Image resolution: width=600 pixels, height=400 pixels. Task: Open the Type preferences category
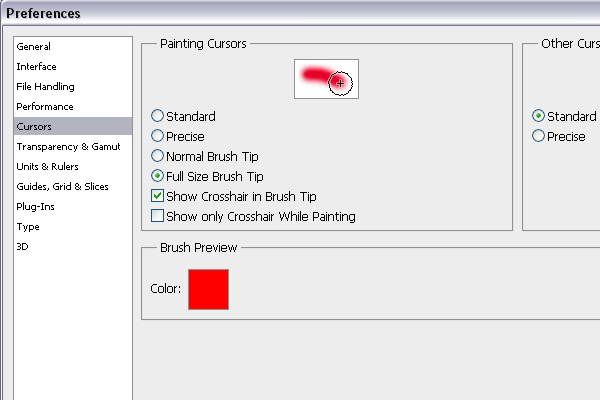click(x=73, y=227)
